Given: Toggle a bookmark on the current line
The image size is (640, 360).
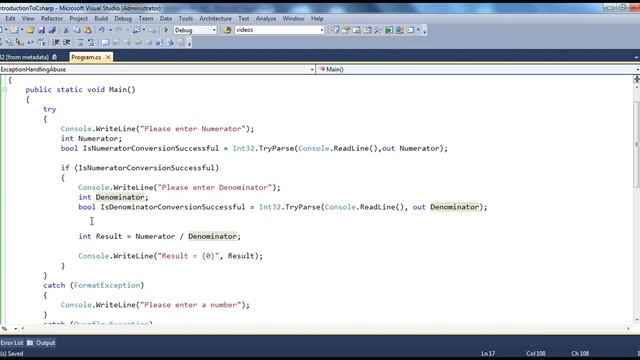Looking at the screenshot, I should point(105,42).
